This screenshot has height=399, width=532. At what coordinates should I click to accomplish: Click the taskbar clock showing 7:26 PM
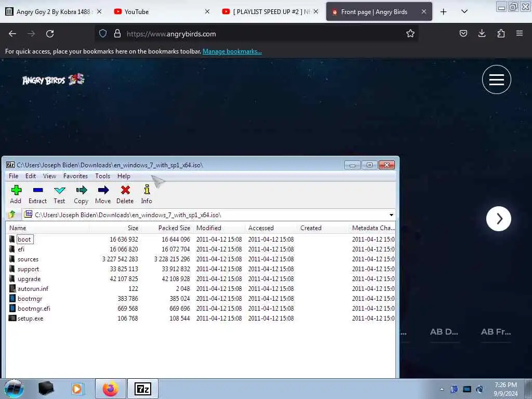point(506,390)
